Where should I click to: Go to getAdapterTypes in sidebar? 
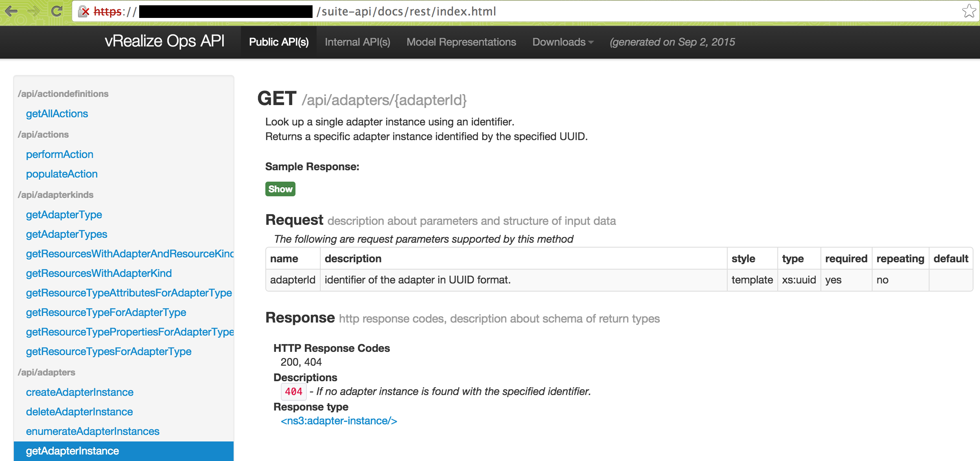pyautogui.click(x=66, y=234)
